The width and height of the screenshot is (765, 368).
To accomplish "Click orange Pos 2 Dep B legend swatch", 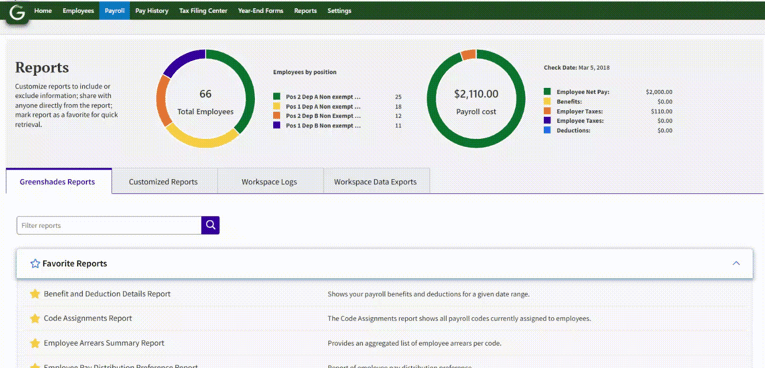I will click(x=277, y=116).
